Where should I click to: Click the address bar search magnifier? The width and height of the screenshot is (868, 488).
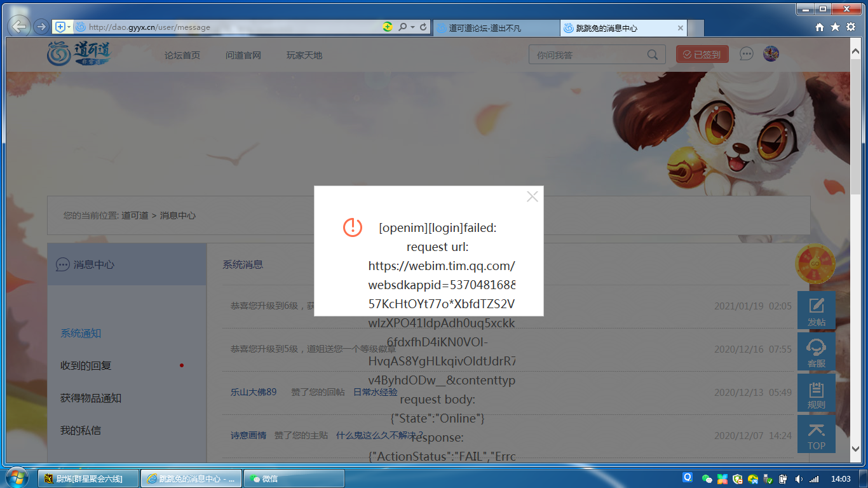(x=402, y=27)
